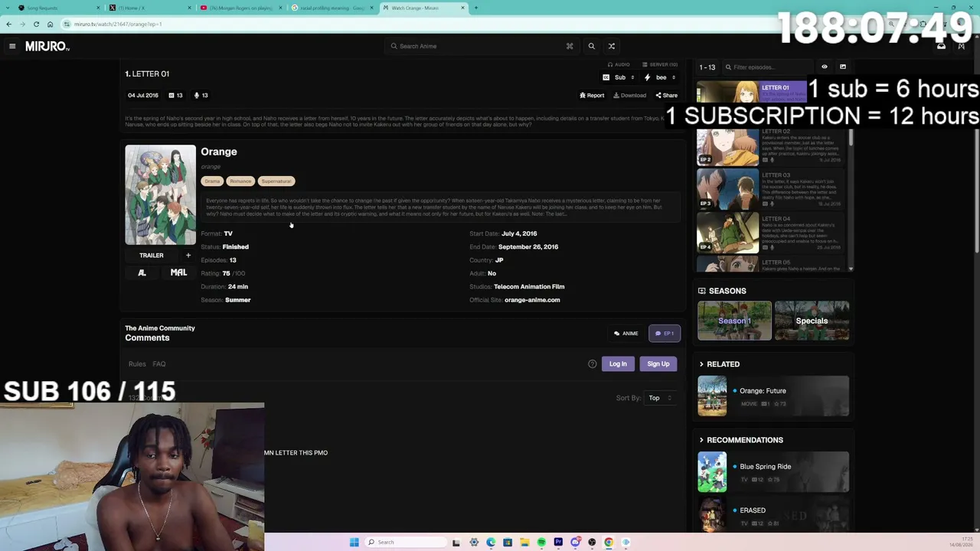This screenshot has width=980, height=551.
Task: Open the Orange cover poster
Action: [x=160, y=195]
